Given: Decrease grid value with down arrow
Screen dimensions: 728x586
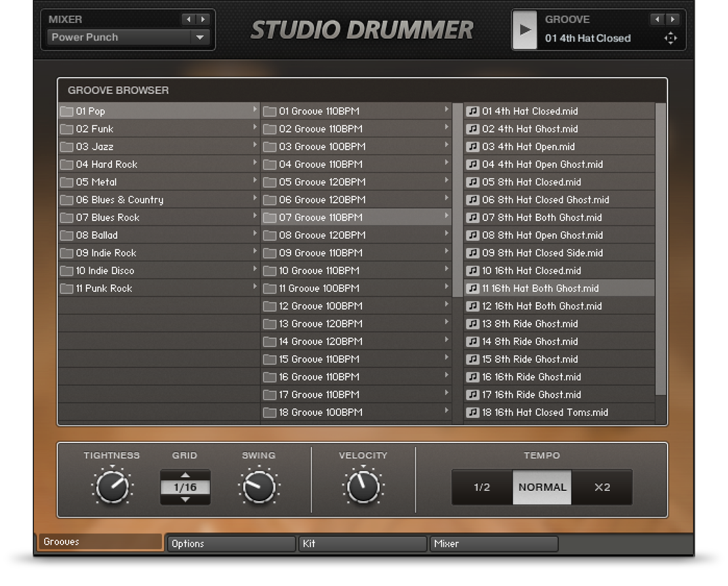Looking at the screenshot, I should (x=185, y=499).
